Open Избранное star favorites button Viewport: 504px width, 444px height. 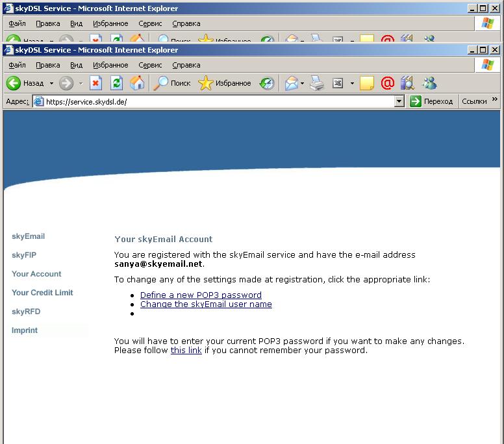[x=225, y=83]
